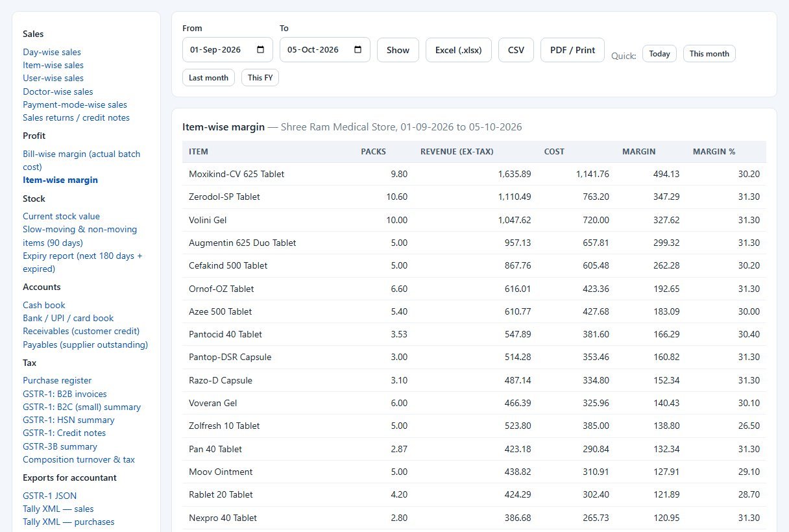Click the To date input 05-Oct-2026

tap(325, 50)
